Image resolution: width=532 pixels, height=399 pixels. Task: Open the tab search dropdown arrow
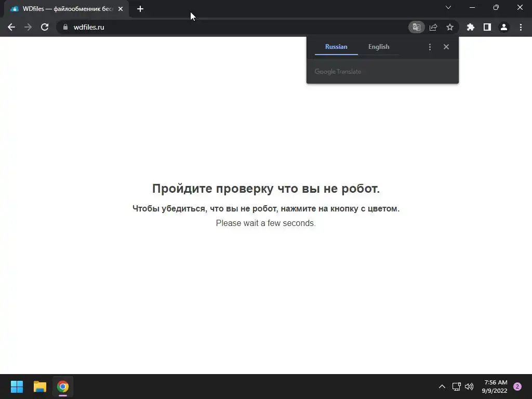448,7
